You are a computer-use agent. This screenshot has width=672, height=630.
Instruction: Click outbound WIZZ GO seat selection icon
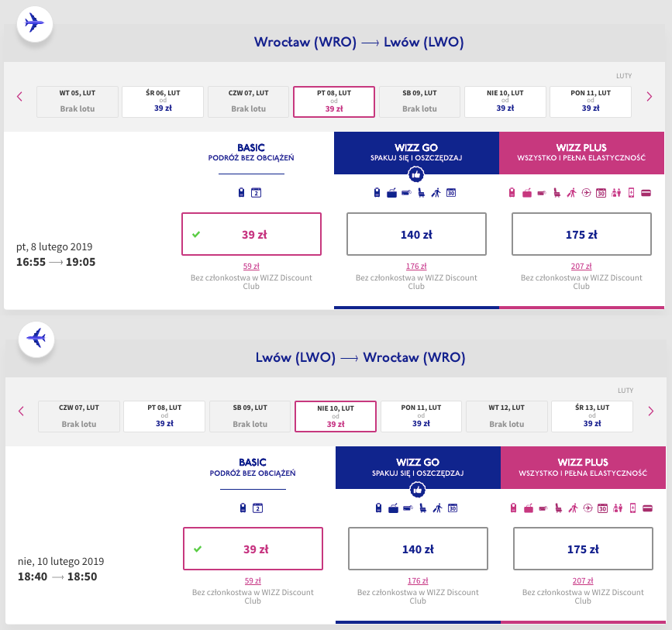(x=422, y=193)
